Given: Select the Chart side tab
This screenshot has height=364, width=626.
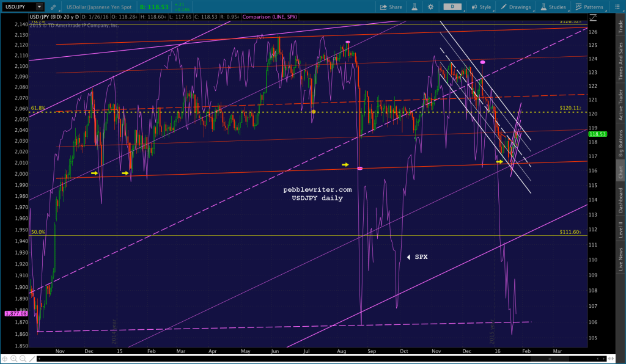Looking at the screenshot, I should tap(620, 172).
